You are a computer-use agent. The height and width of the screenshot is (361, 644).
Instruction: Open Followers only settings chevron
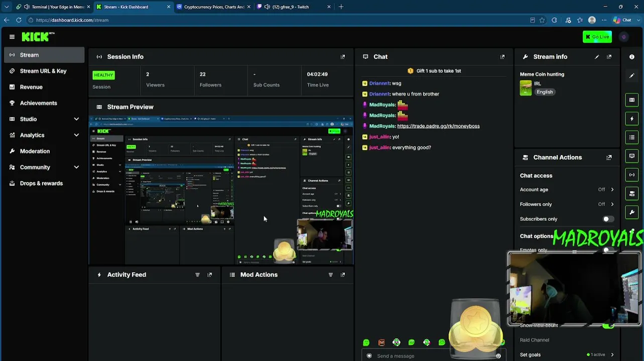pos(612,204)
